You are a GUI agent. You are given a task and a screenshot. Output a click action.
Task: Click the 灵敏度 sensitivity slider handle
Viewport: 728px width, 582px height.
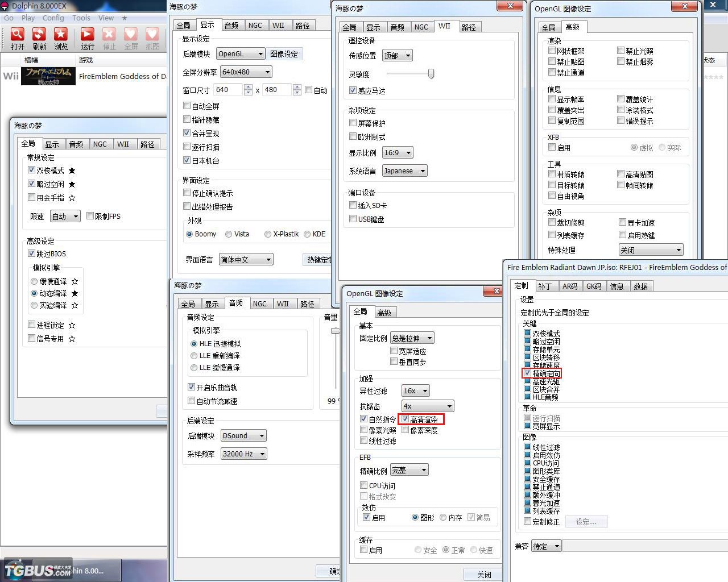[x=431, y=74]
